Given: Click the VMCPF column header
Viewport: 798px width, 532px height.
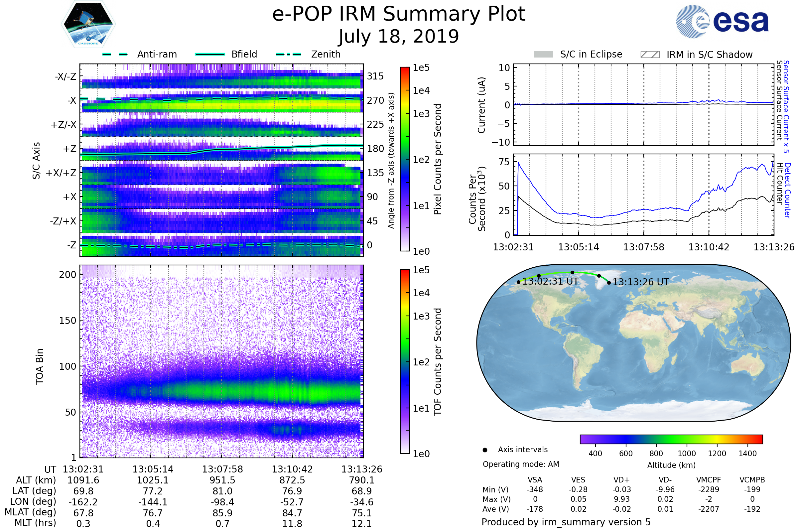Looking at the screenshot, I should pyautogui.click(x=709, y=480).
